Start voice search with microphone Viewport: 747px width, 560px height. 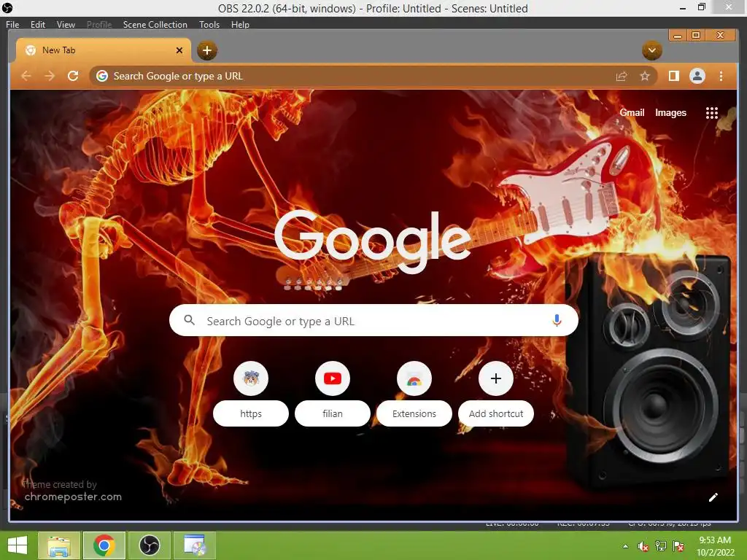pos(557,321)
